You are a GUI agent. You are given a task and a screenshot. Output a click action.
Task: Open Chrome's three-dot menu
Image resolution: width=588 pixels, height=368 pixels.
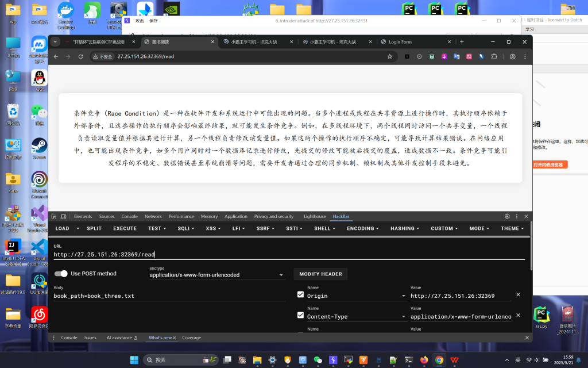pos(525,57)
